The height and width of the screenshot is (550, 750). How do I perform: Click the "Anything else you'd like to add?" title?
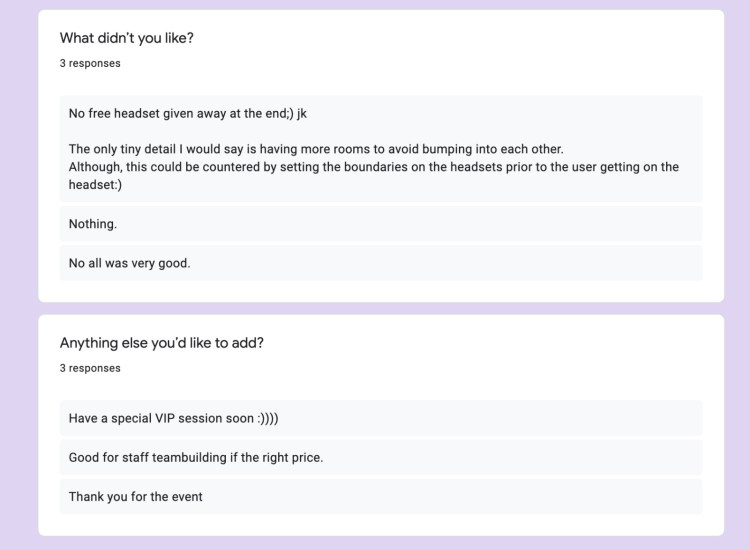point(161,343)
